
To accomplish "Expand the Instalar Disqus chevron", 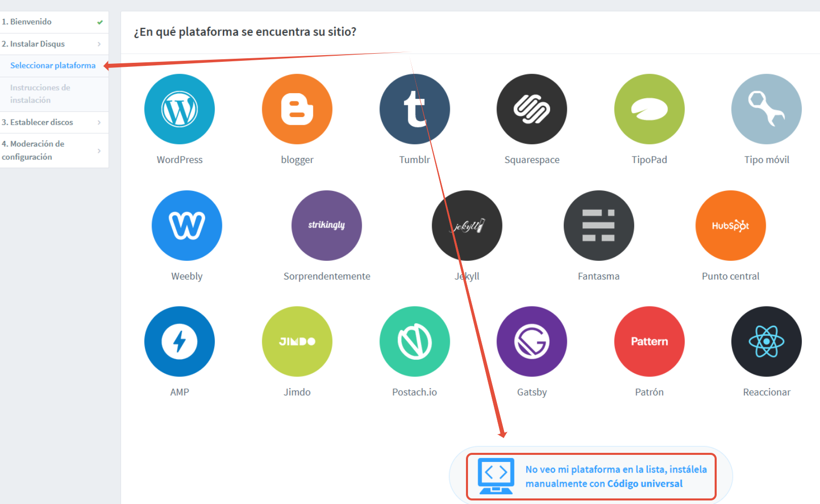I will click(x=99, y=44).
